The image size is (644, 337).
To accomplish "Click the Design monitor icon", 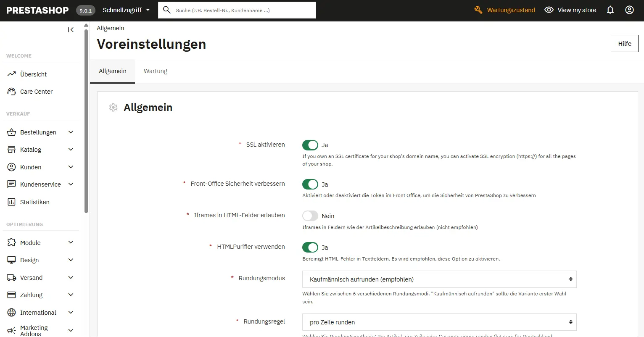I will point(11,260).
